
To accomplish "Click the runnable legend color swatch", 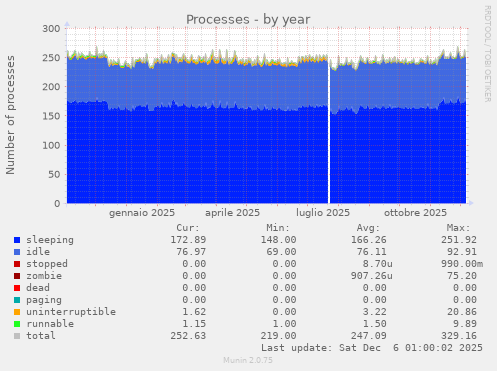I will point(17,324).
